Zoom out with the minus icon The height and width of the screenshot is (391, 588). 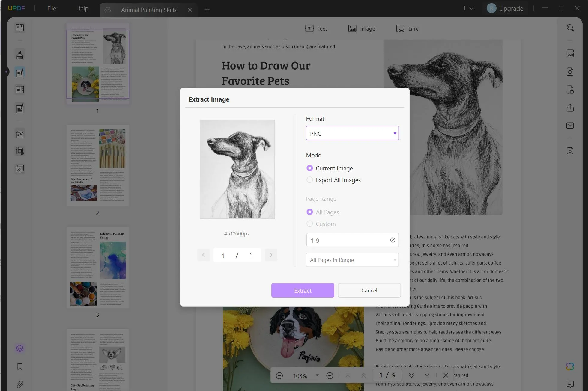(279, 375)
